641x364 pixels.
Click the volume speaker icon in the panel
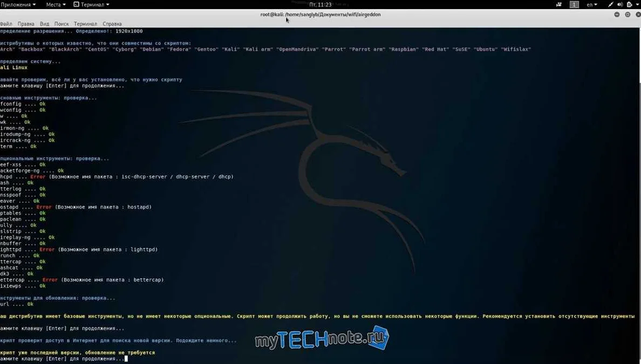click(x=620, y=4)
